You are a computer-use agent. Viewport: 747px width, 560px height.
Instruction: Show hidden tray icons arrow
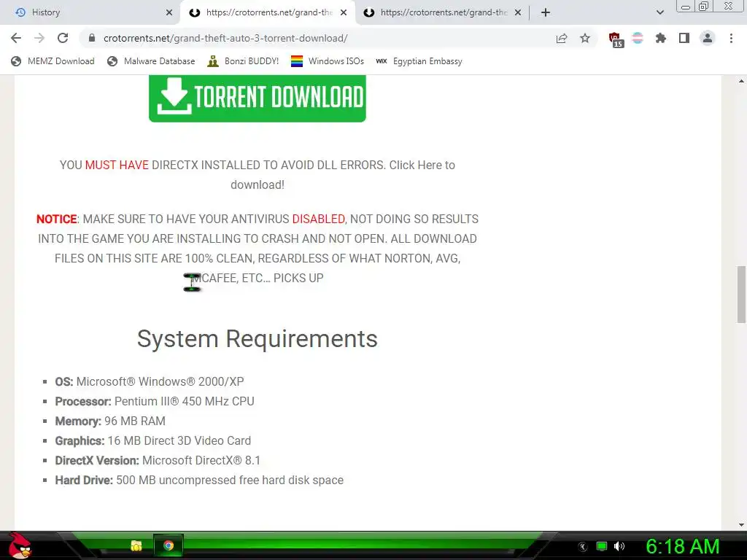[x=583, y=547]
